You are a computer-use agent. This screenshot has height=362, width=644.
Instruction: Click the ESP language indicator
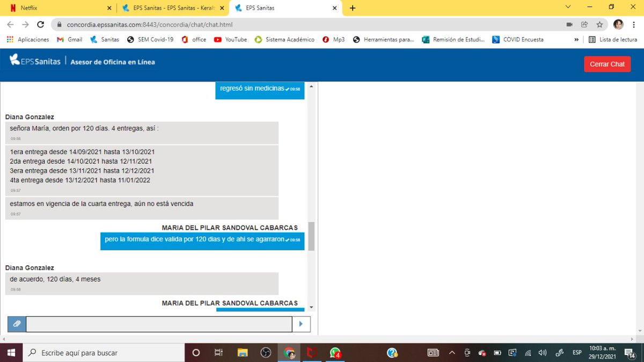[577, 353]
